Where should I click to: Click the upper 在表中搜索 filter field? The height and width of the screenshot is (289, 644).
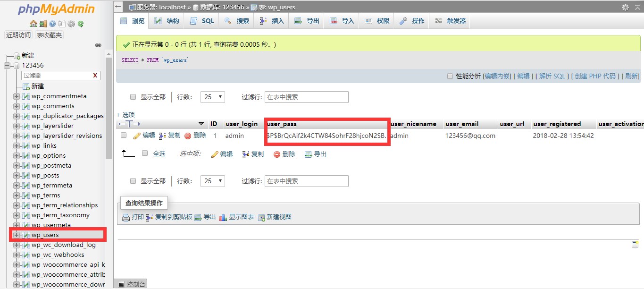point(307,97)
